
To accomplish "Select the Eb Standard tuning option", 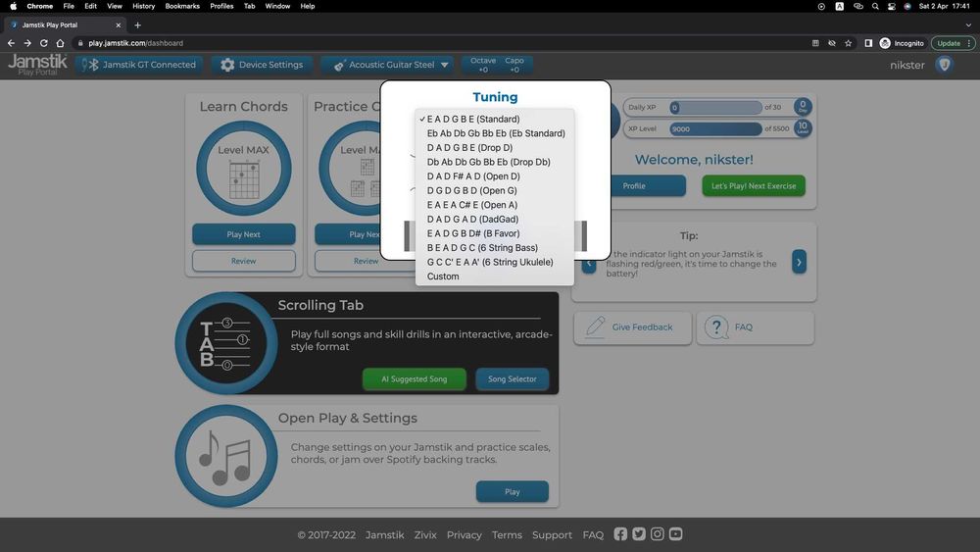I will (x=494, y=133).
